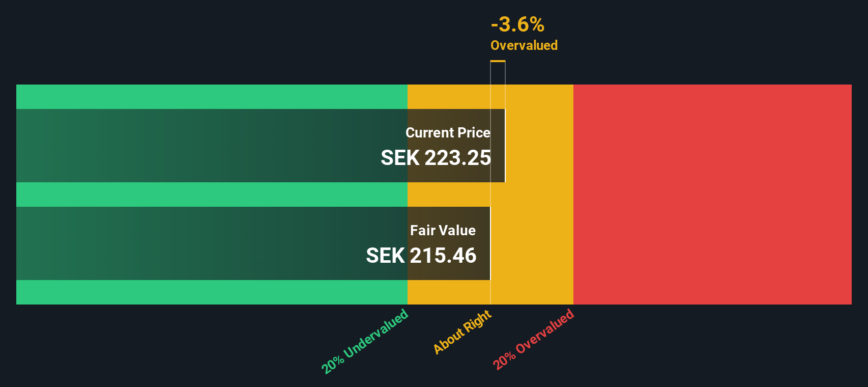The width and height of the screenshot is (868, 387).
Task: Click the orange bracket marker above the chart
Action: (x=498, y=62)
